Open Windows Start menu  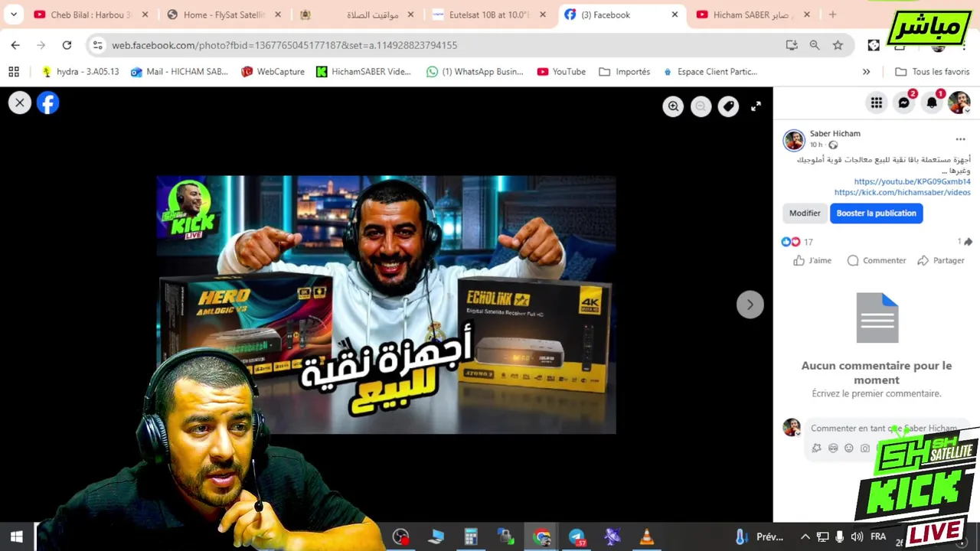click(17, 537)
